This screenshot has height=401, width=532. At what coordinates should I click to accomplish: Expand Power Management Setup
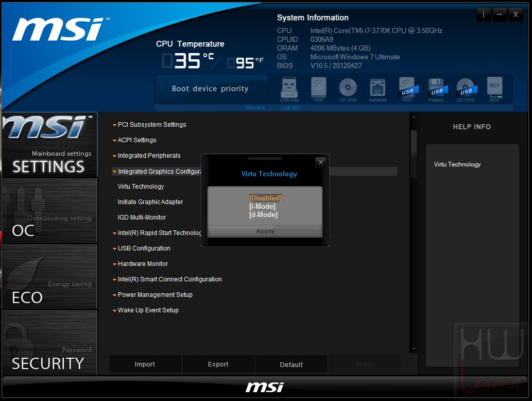click(x=152, y=295)
